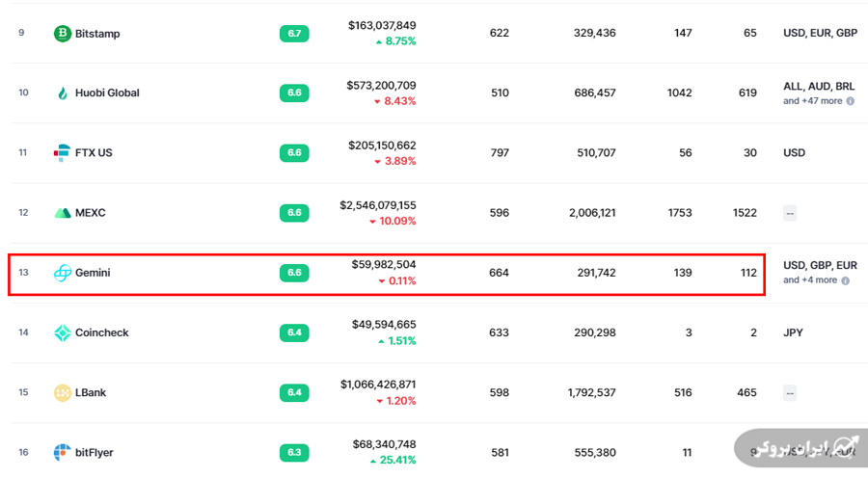Viewport: 868px width, 478px height.
Task: Click Gemini liquidity value 664
Action: click(499, 273)
